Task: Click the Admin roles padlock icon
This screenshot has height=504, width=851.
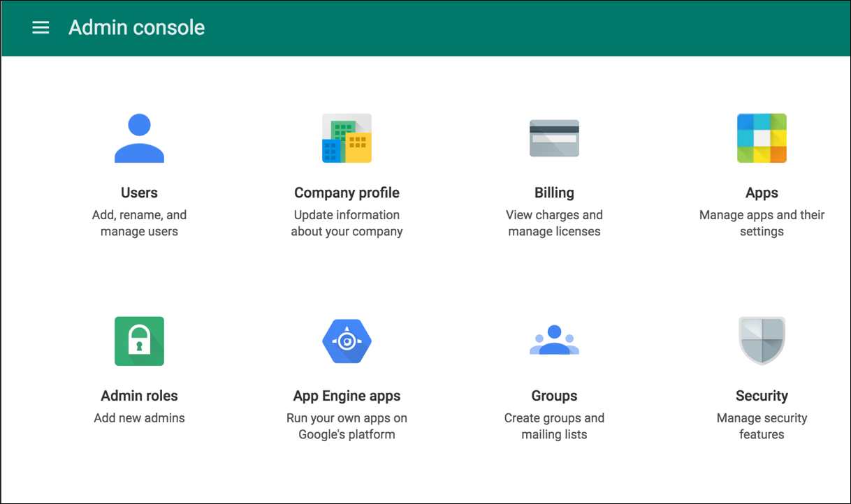Action: click(139, 341)
